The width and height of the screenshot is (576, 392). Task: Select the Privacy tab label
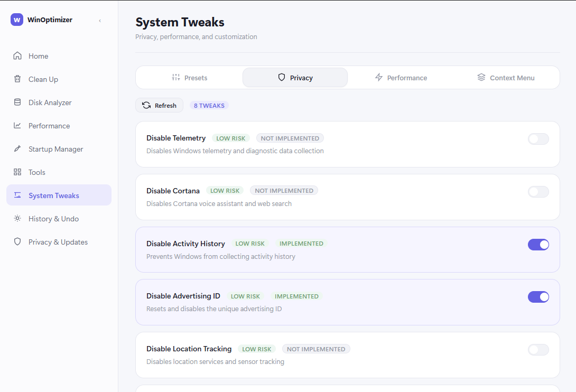click(x=301, y=78)
